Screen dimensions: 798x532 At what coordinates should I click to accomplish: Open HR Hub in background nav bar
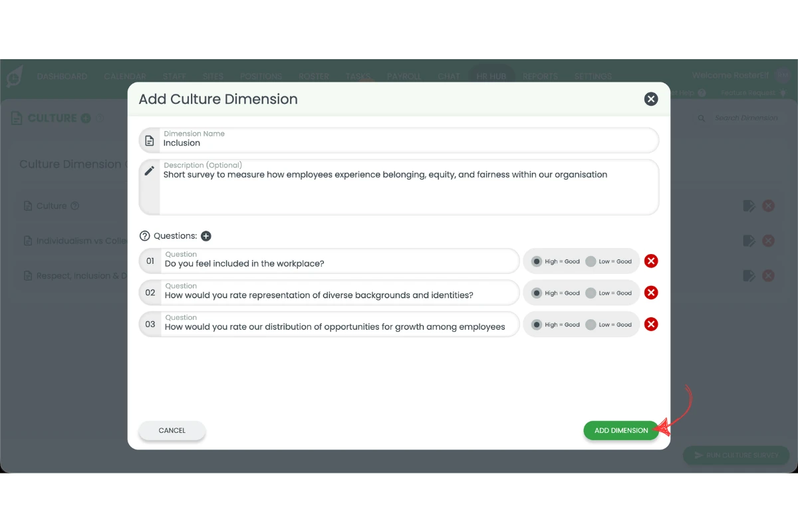click(x=491, y=76)
